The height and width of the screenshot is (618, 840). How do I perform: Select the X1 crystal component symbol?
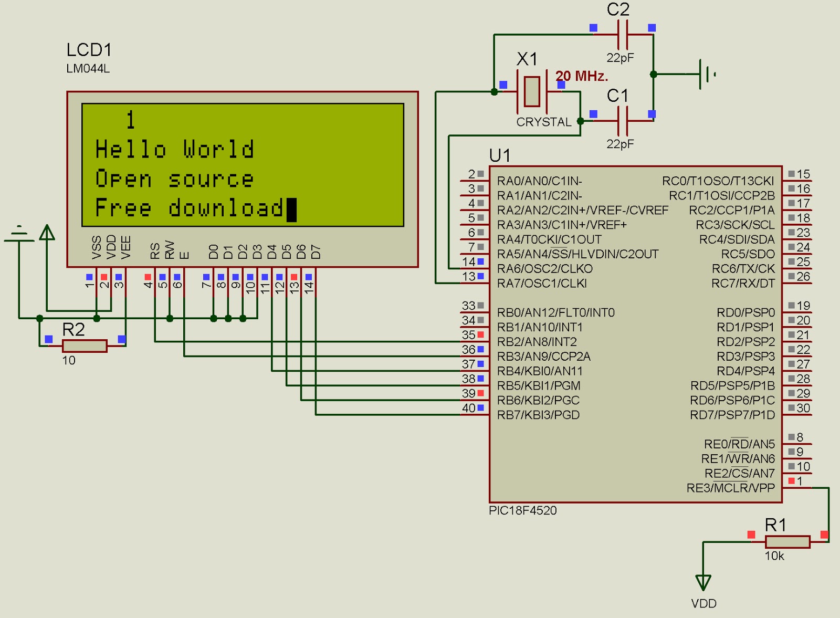(x=532, y=91)
